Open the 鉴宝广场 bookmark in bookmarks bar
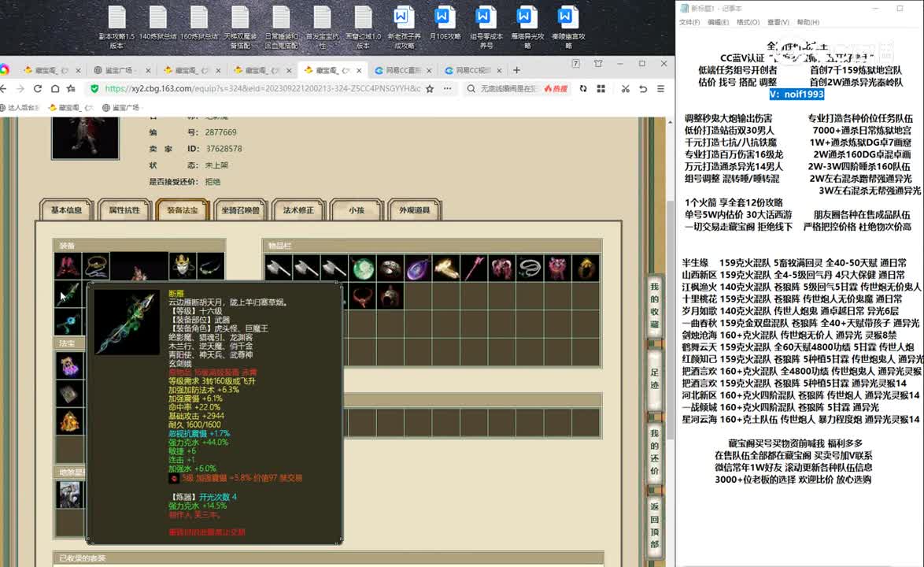 pyautogui.click(x=120, y=107)
